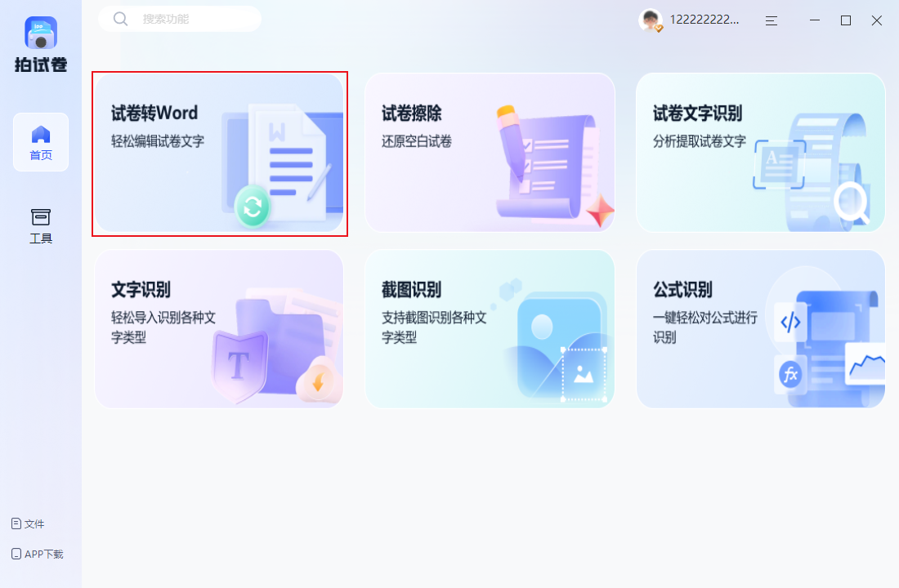The width and height of the screenshot is (899, 588).
Task: Open the 工具 tools section in sidebar
Action: coord(40,223)
